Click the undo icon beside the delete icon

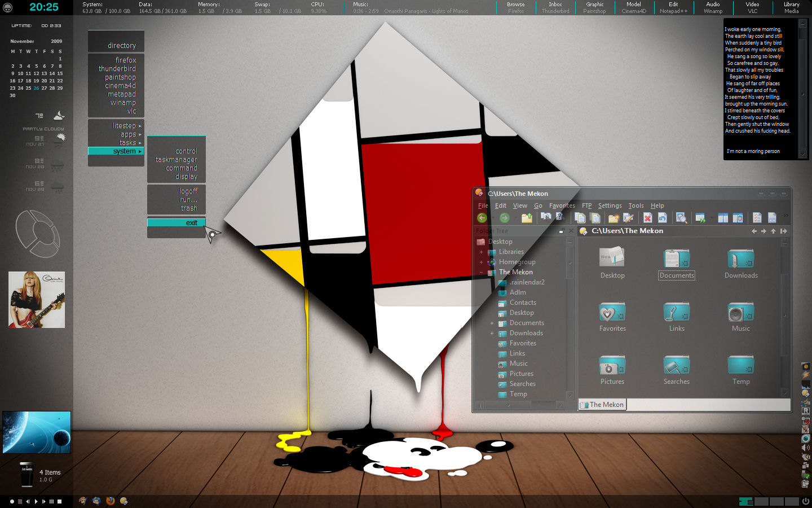[662, 218]
